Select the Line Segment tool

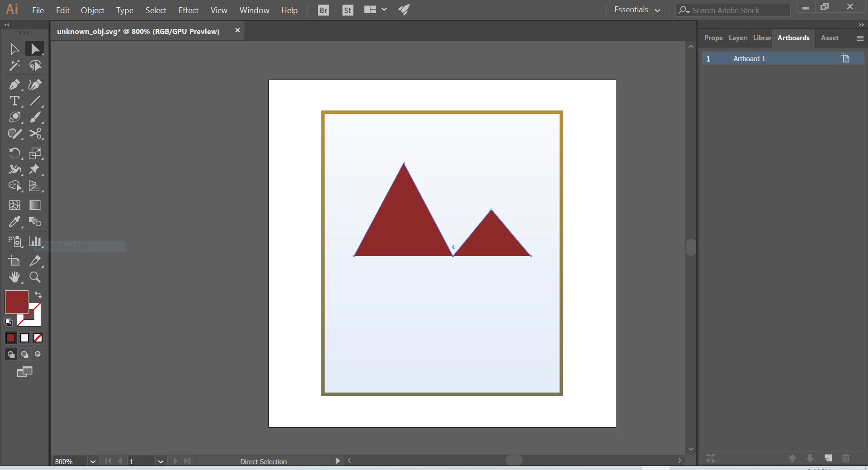pyautogui.click(x=35, y=101)
